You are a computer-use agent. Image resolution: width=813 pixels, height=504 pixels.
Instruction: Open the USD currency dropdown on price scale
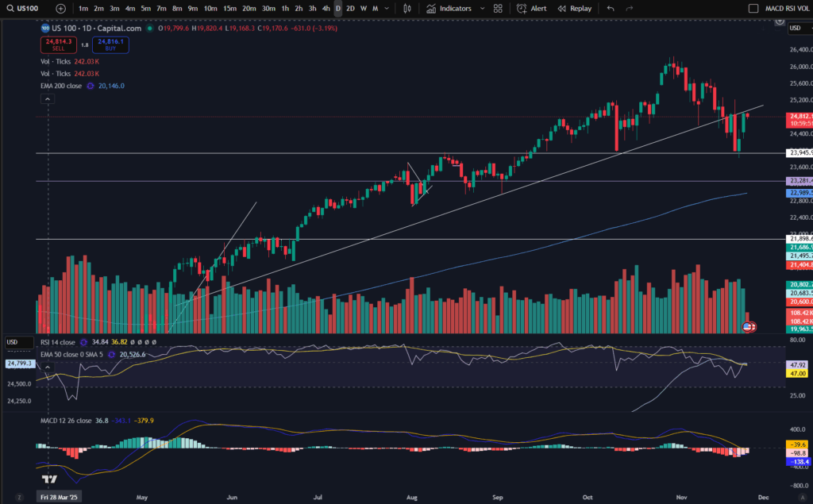800,28
